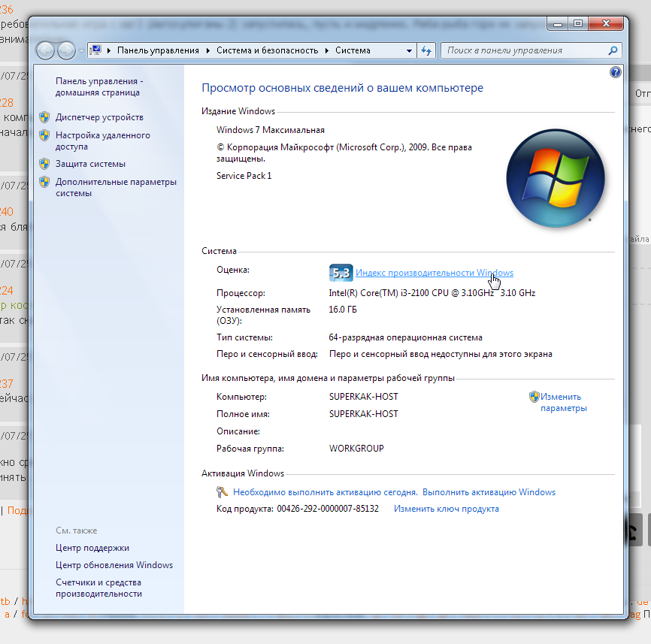This screenshot has height=644, width=651.
Task: Click Изменить ключ продукта link
Action: [447, 509]
